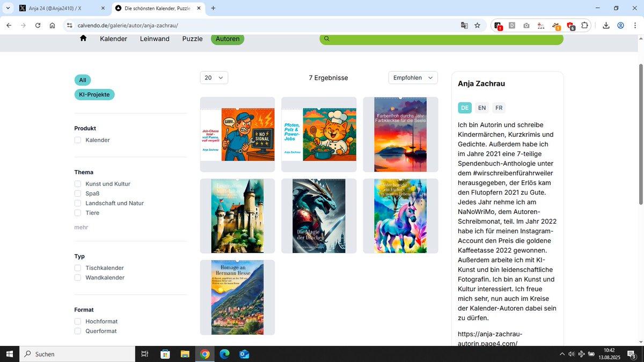Click the Windows taskbar Suchen search box

pyautogui.click(x=77, y=354)
